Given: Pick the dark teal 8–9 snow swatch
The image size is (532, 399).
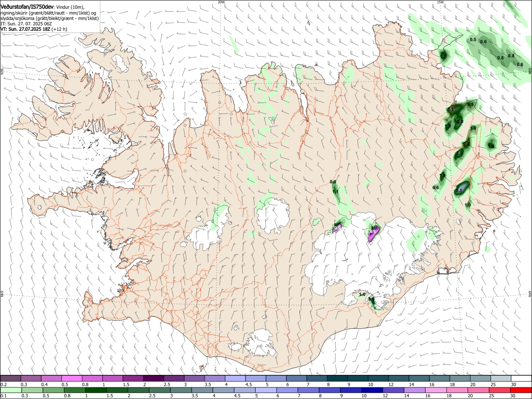Looking at the screenshot, I should 337,378.
